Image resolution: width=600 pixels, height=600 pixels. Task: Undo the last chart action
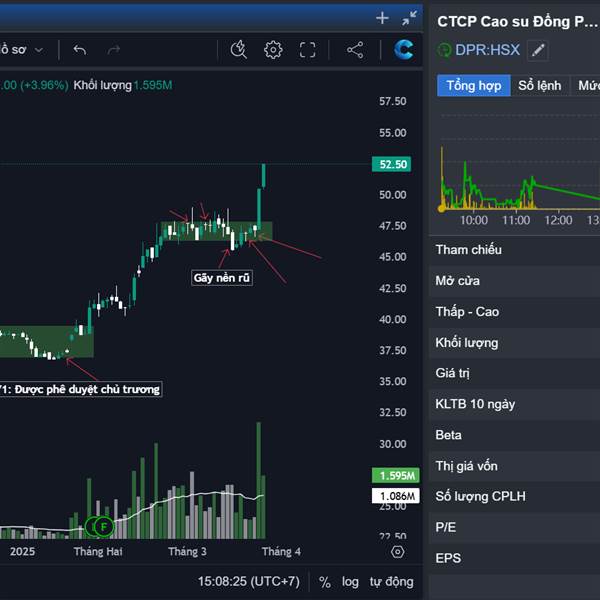tap(80, 50)
